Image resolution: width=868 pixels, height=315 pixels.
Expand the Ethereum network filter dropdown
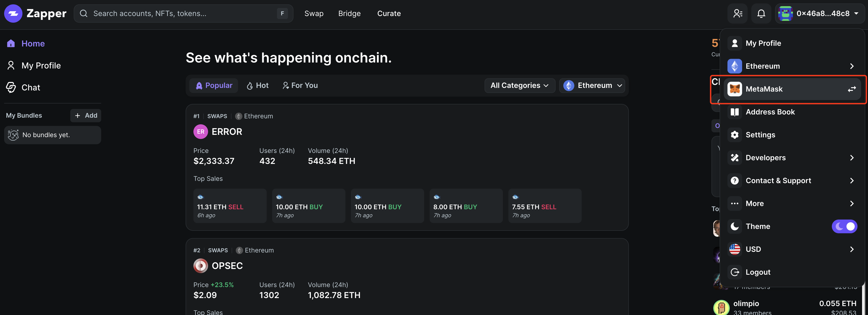(x=592, y=86)
